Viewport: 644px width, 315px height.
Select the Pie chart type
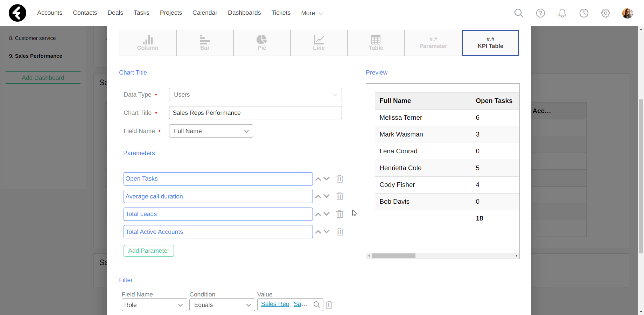pos(262,43)
